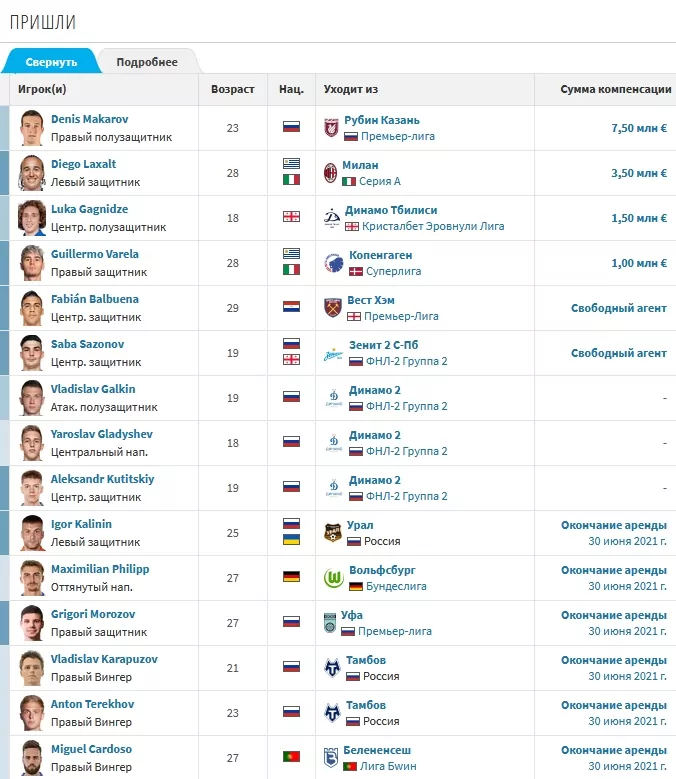Switch to the Подробнее tab
Screen dimensions: 676x779
[x=147, y=62]
